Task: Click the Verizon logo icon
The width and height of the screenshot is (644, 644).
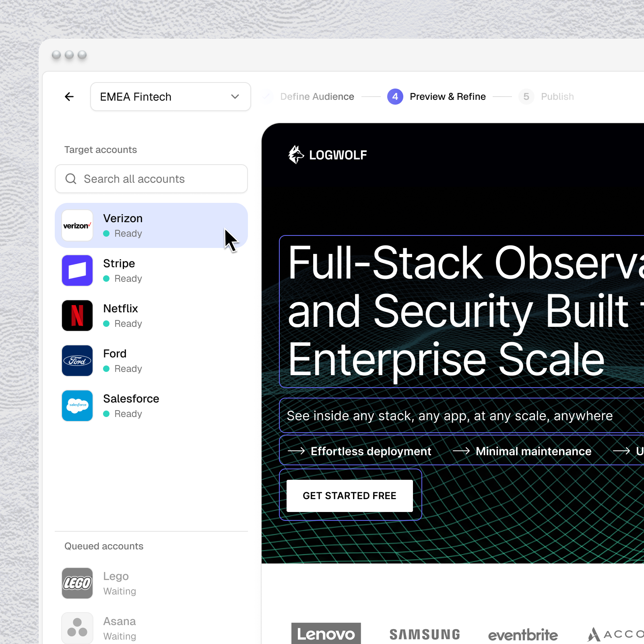Action: point(77,225)
